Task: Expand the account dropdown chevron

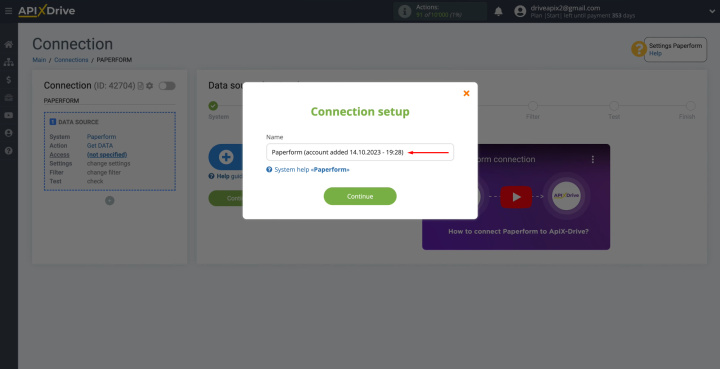Action: [x=712, y=11]
